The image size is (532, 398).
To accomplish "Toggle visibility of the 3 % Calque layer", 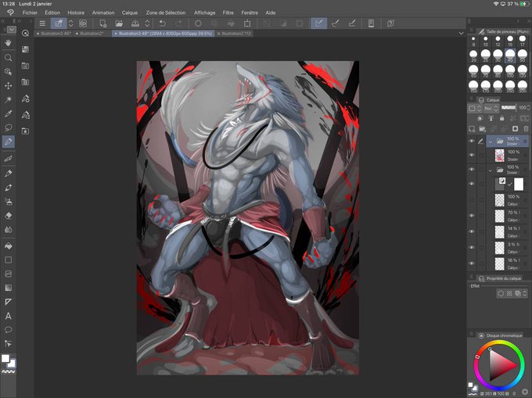I will click(x=472, y=247).
